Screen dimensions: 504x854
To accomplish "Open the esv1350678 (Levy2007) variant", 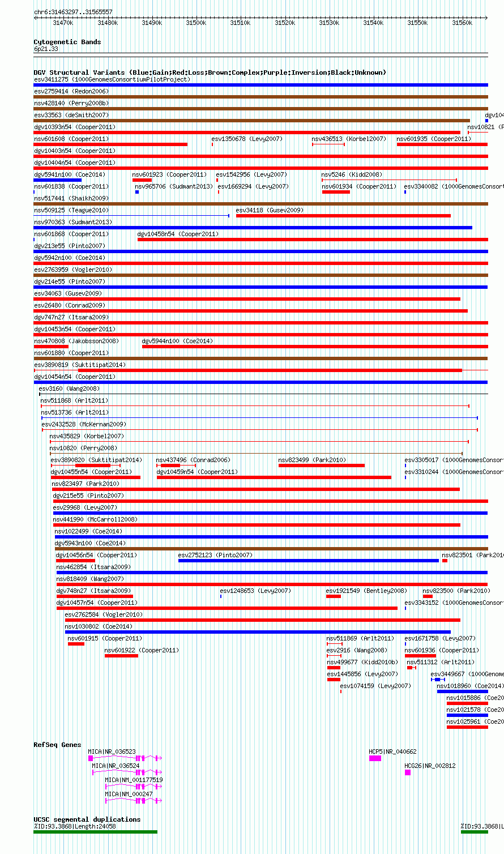I will click(247, 139).
